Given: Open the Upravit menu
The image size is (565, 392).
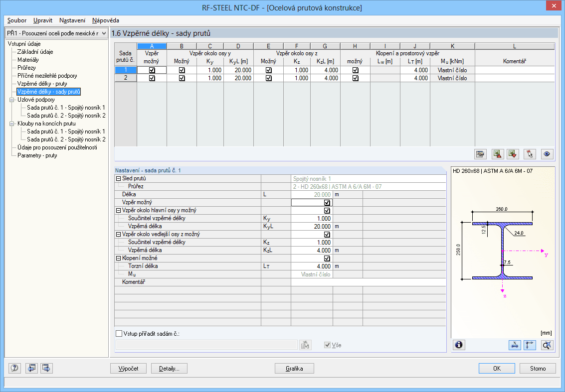Looking at the screenshot, I should tap(43, 20).
